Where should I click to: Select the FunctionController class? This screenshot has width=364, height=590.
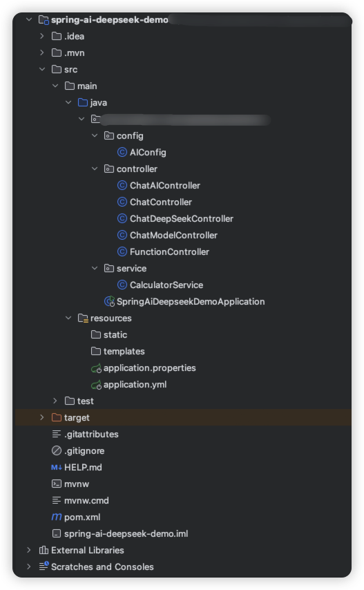169,251
